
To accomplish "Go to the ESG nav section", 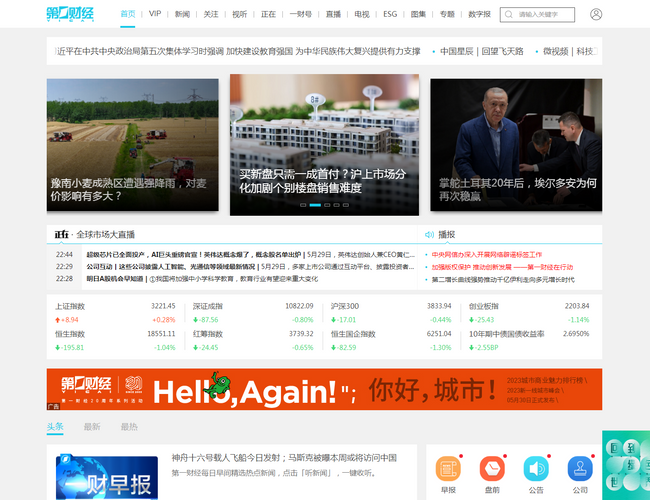I will 390,15.
